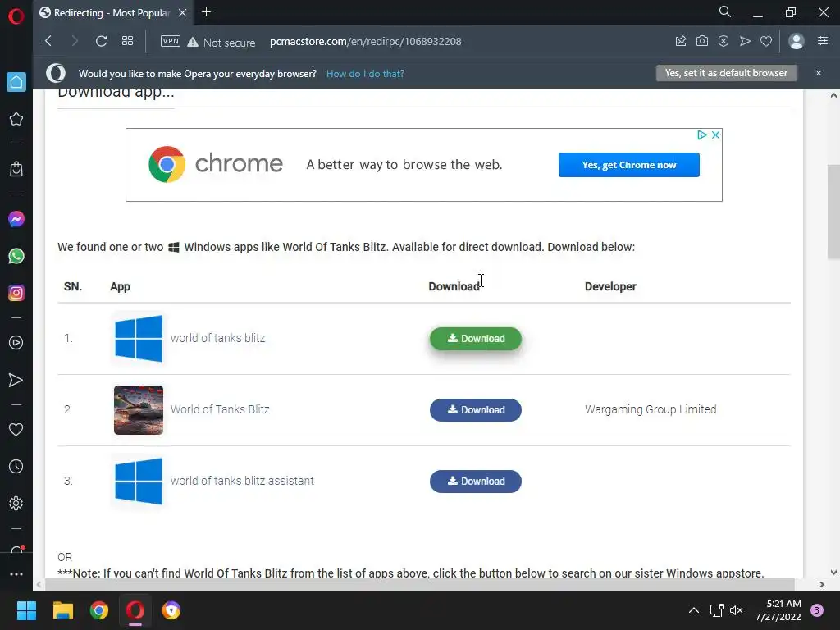Click the Windows logo for blitz assistant
The width and height of the screenshot is (840, 630).
tap(139, 481)
